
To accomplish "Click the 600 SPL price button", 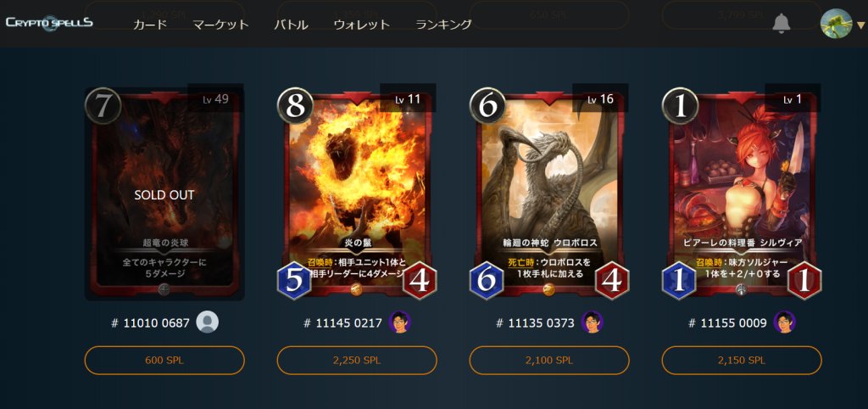I will [164, 361].
